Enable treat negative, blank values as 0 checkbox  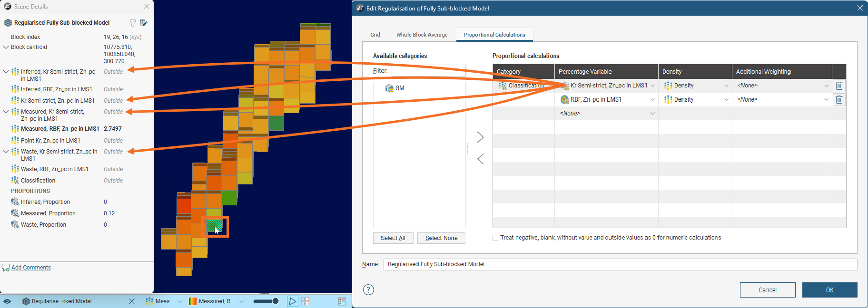coord(495,238)
